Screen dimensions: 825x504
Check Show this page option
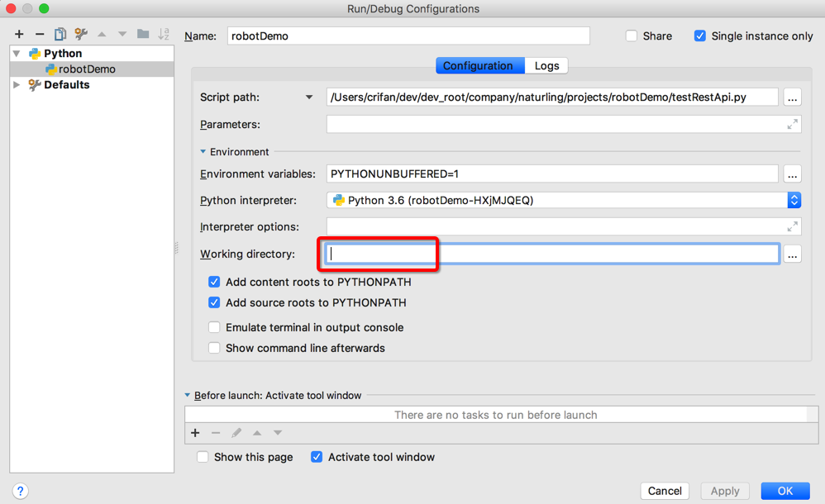203,457
